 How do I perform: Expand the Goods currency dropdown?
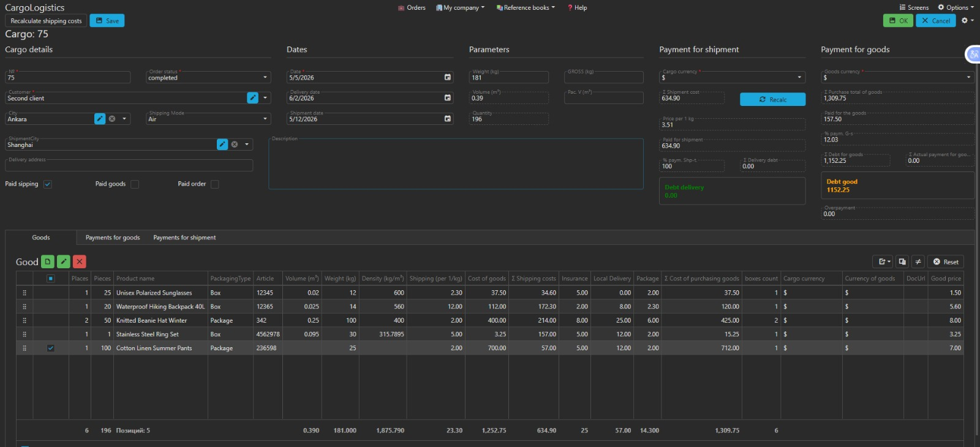(x=968, y=77)
